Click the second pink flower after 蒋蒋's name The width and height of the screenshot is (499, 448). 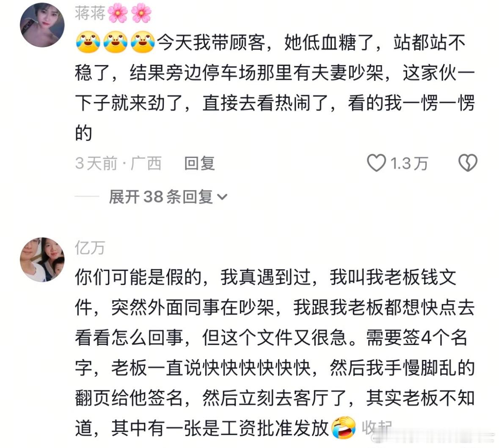click(141, 13)
